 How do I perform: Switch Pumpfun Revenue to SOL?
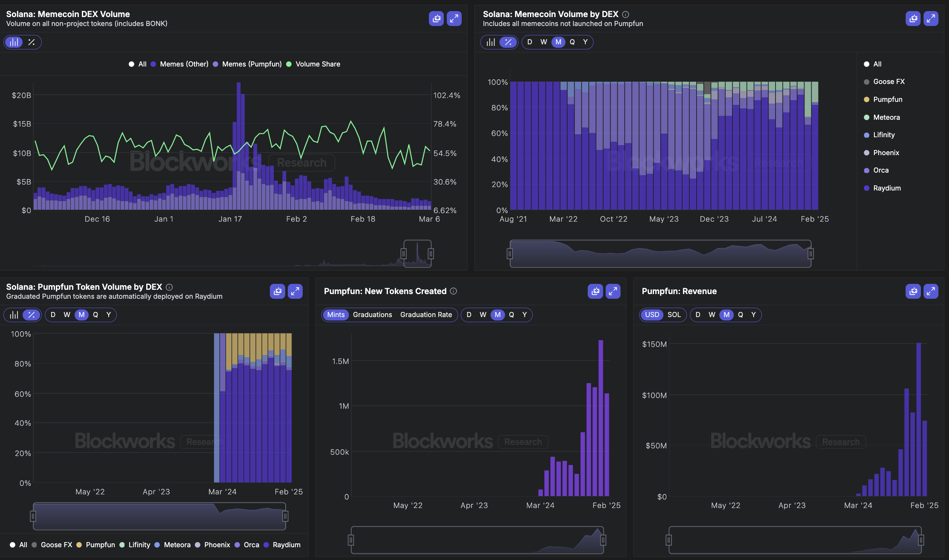674,315
